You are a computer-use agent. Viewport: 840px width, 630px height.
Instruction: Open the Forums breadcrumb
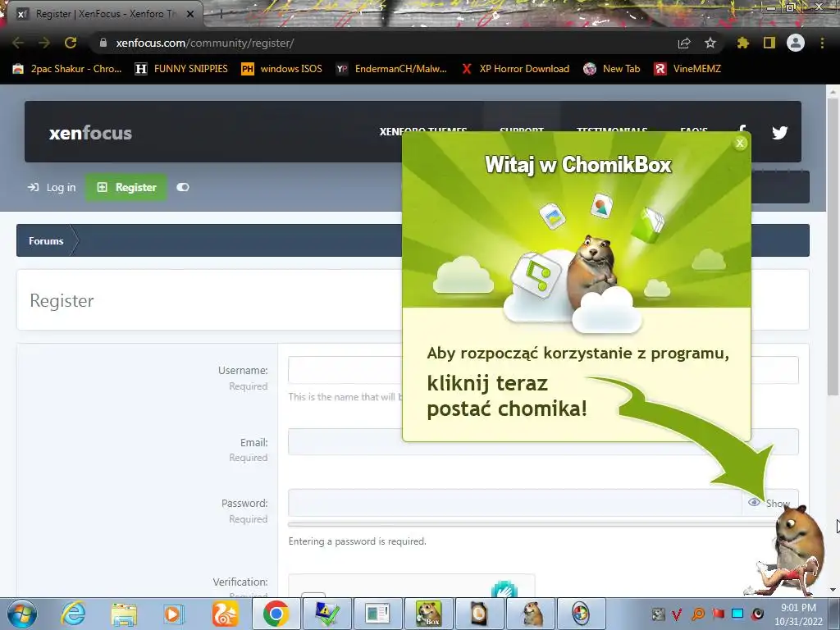pos(46,240)
